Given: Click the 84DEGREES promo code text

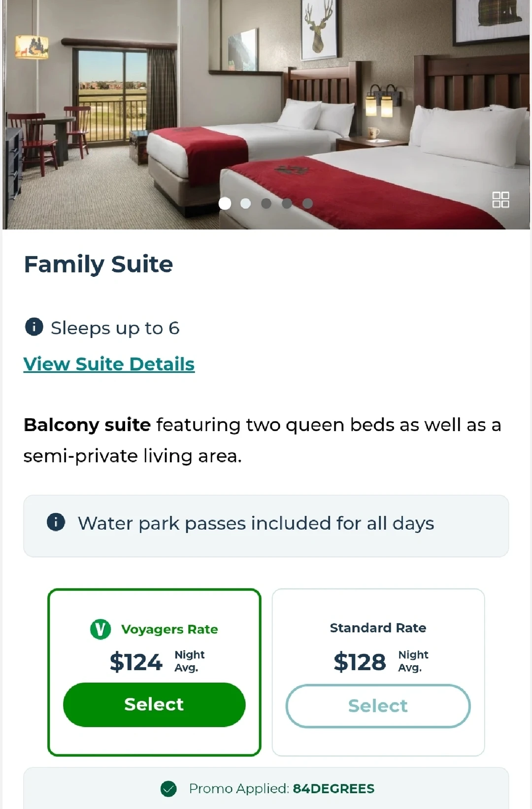Looking at the screenshot, I should pyautogui.click(x=333, y=789).
